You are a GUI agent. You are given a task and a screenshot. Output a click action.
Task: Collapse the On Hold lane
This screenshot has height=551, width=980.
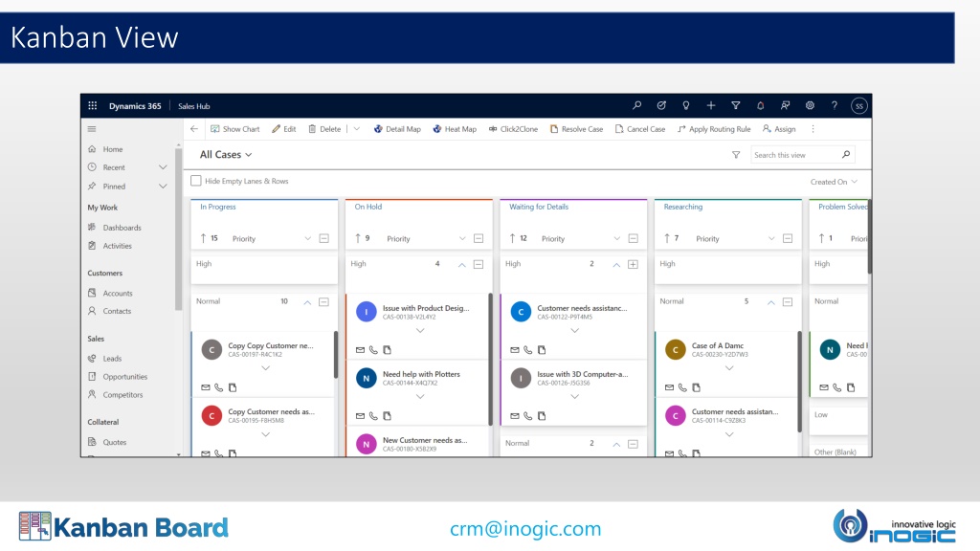point(479,238)
